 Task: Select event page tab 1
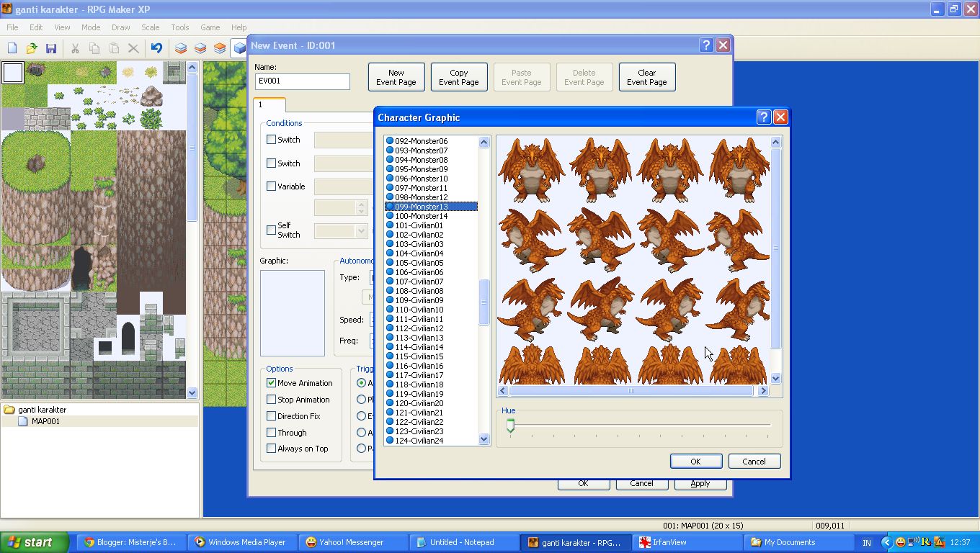click(x=270, y=104)
